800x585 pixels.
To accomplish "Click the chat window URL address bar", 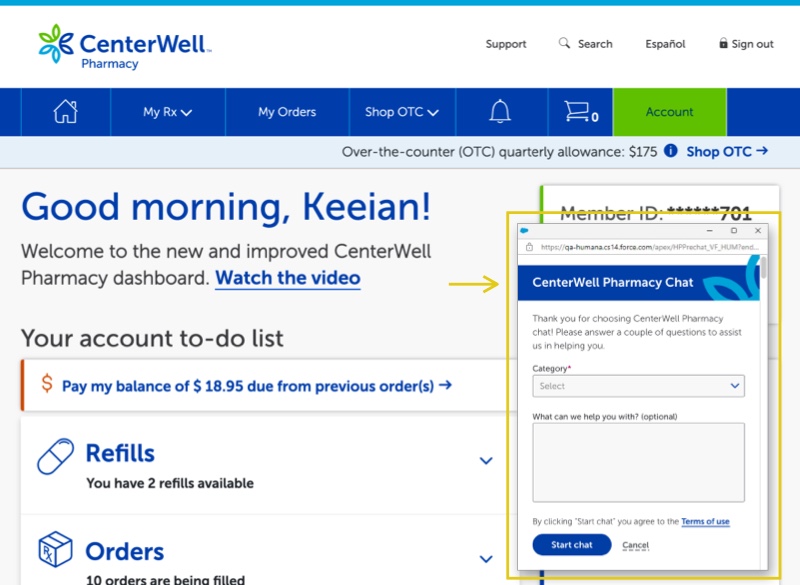I will click(x=649, y=247).
